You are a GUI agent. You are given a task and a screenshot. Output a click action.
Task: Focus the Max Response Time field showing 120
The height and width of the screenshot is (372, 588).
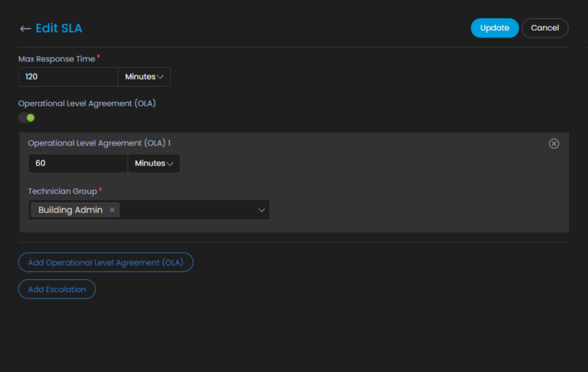[67, 77]
